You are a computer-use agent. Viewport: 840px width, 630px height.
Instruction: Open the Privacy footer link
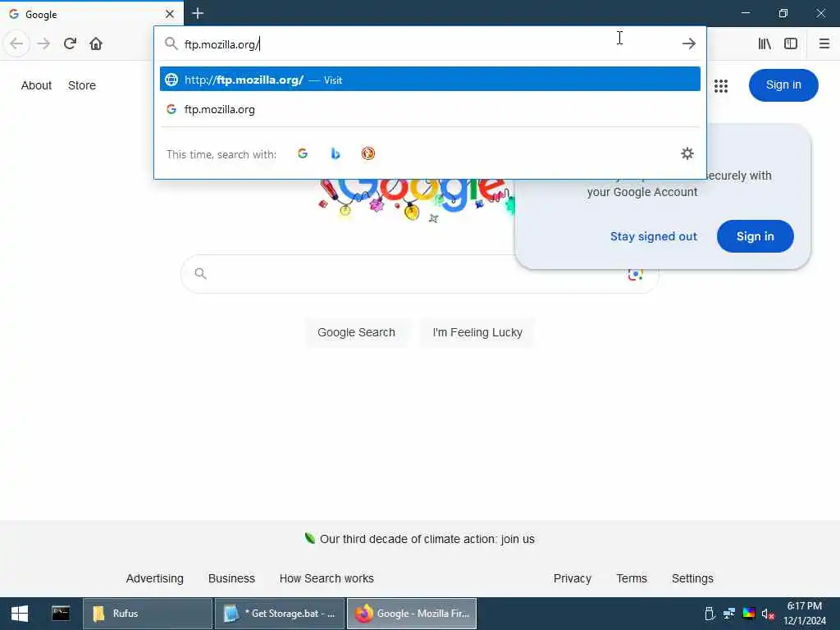[x=572, y=578]
